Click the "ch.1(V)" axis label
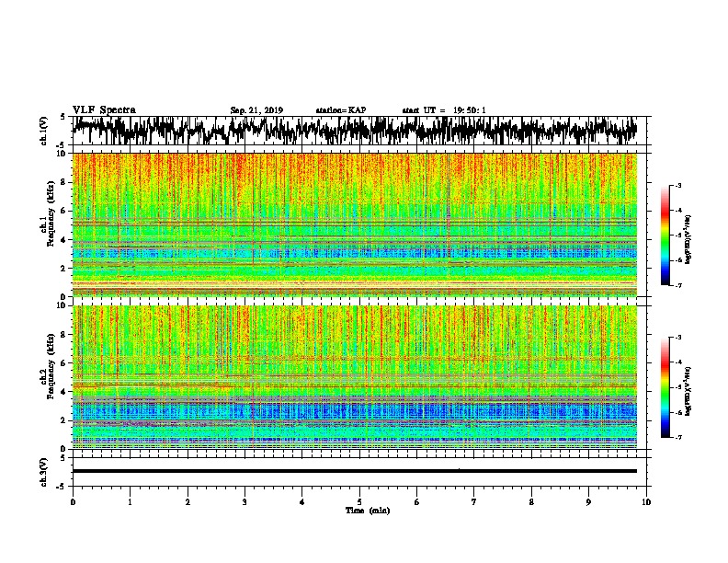This screenshot has height=563, width=728. point(43,131)
